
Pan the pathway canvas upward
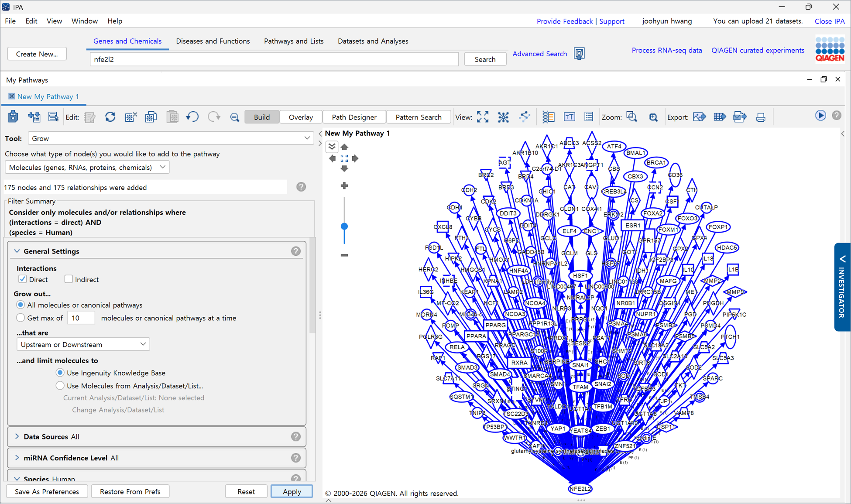tap(344, 147)
